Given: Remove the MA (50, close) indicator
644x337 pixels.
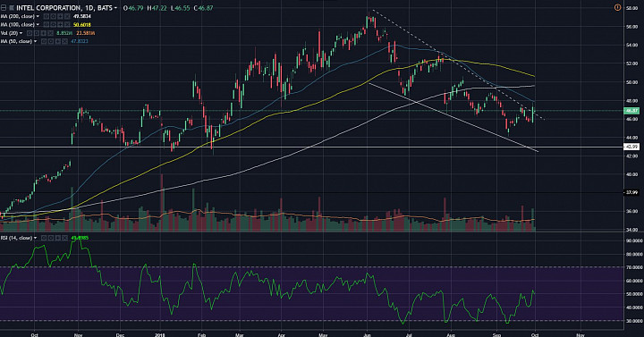Looking at the screenshot, I should 65,41.
